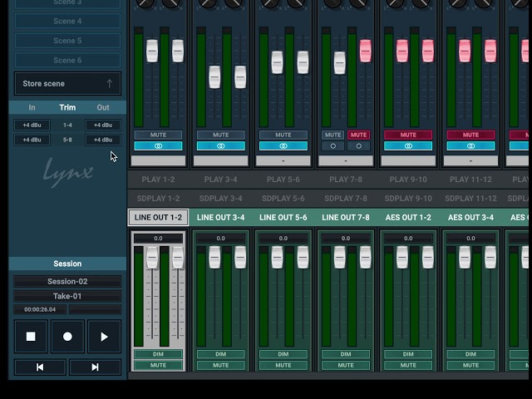Select the LINE OUT 7-8 output tab

pos(346,218)
